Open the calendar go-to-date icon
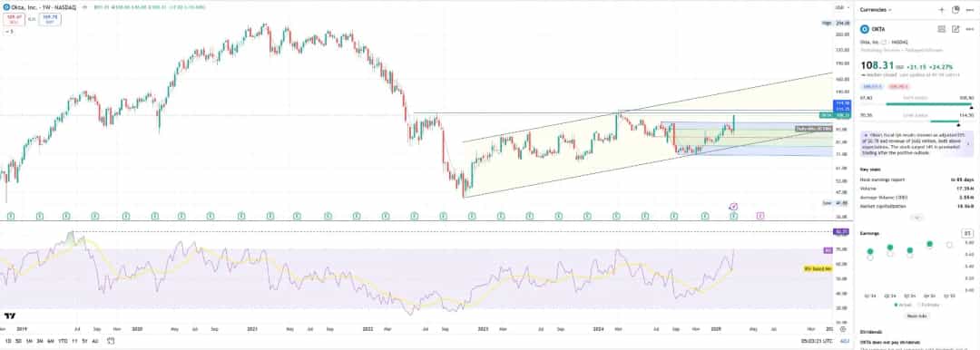 coord(110,341)
